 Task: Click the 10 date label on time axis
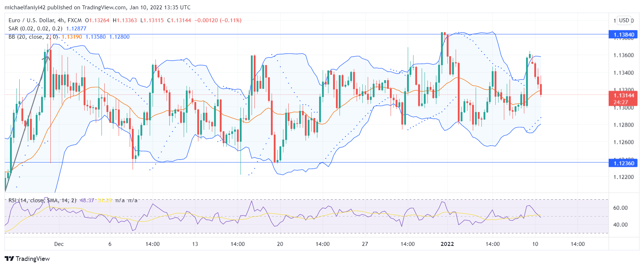click(x=535, y=244)
